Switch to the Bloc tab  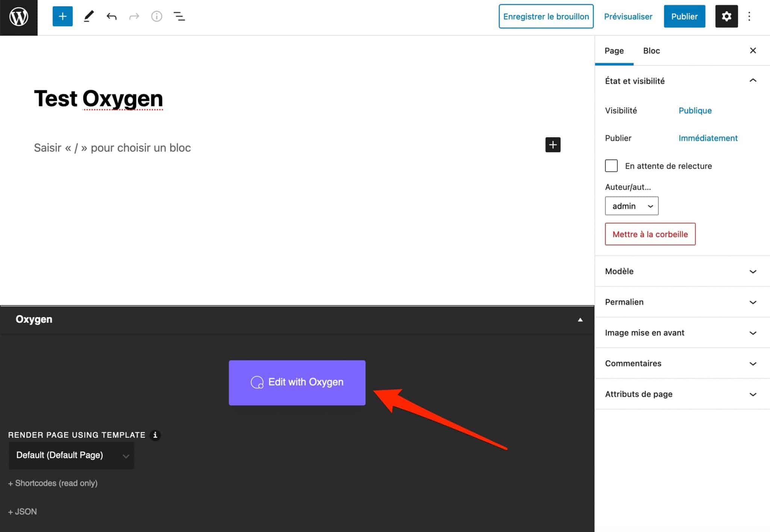[651, 51]
